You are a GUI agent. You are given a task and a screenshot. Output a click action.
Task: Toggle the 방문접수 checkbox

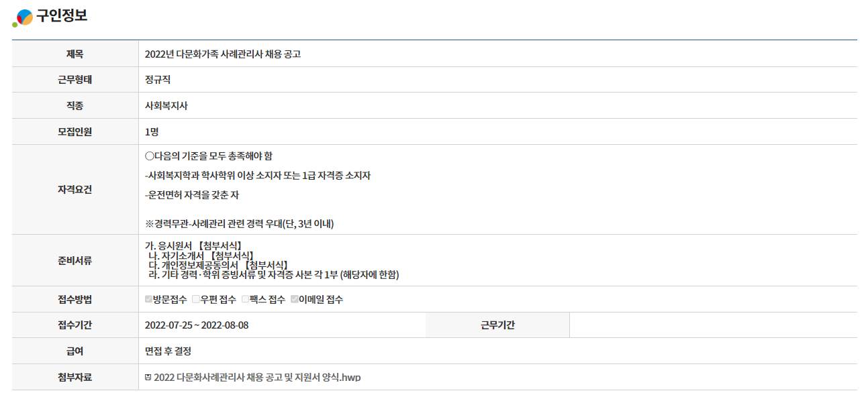tap(149, 300)
